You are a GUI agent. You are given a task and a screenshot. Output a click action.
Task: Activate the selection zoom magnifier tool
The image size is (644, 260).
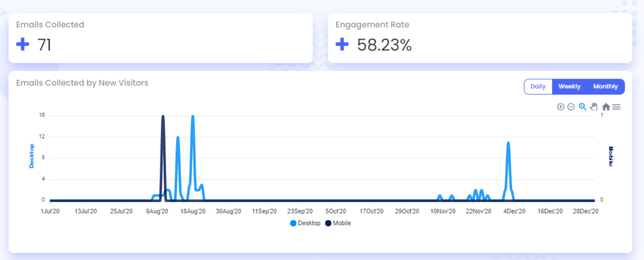pos(582,107)
